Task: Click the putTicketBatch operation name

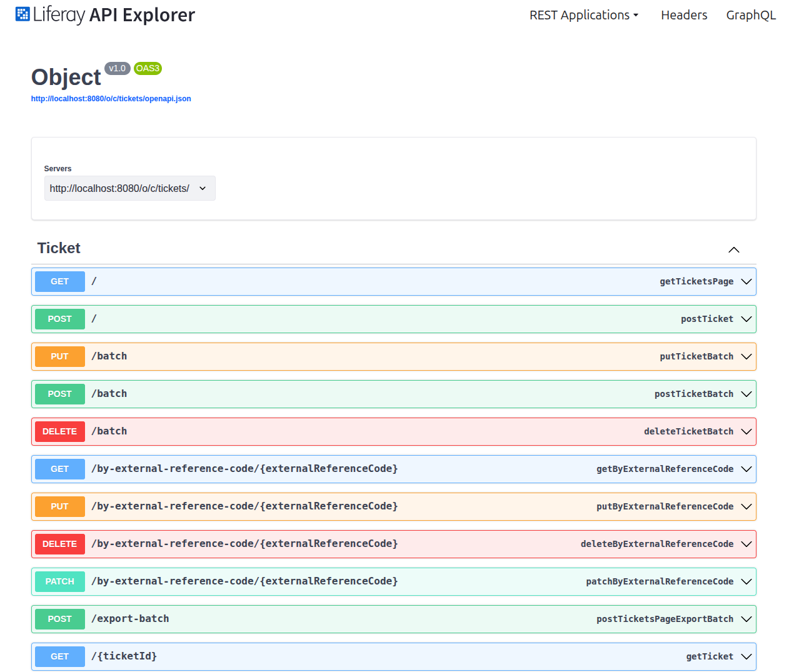Action: tap(696, 356)
